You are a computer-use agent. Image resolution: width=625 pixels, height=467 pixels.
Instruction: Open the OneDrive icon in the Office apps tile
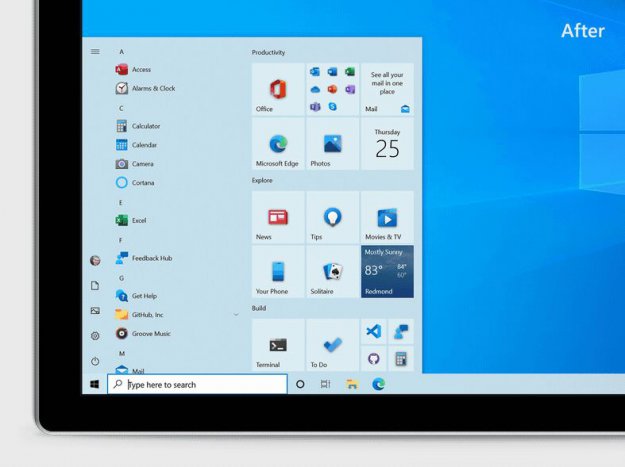coord(315,89)
